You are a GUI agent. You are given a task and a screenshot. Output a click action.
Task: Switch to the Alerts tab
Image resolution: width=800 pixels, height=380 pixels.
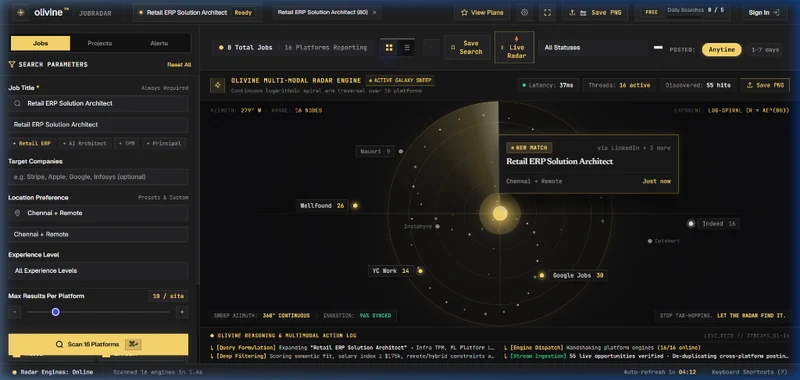point(159,43)
